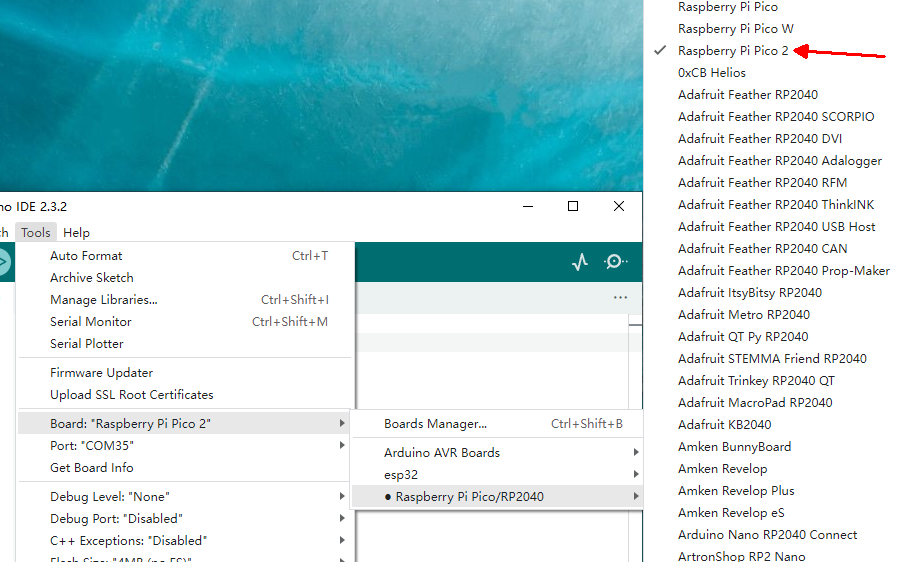Expand Debug Port: "Disabled" submenu
This screenshot has width=901, height=562.
(184, 519)
